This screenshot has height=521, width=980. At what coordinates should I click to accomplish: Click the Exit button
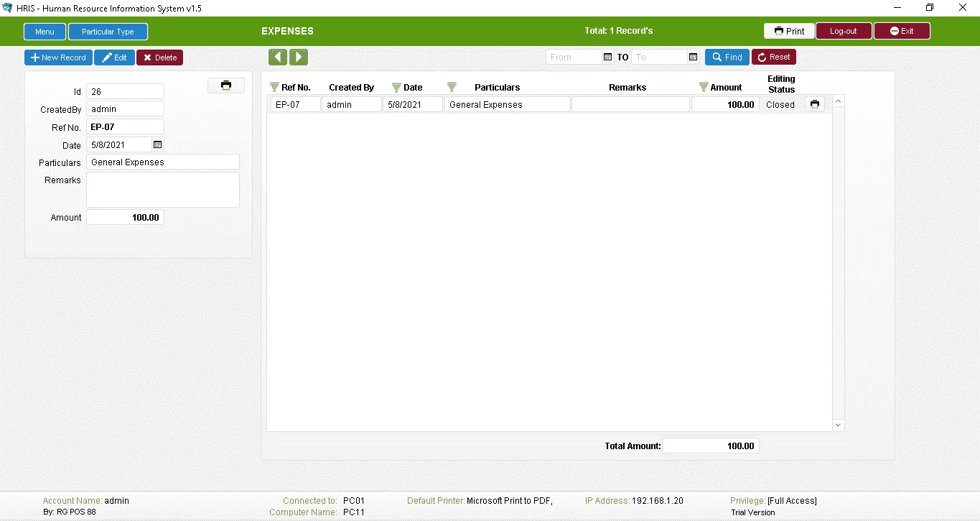[x=902, y=31]
